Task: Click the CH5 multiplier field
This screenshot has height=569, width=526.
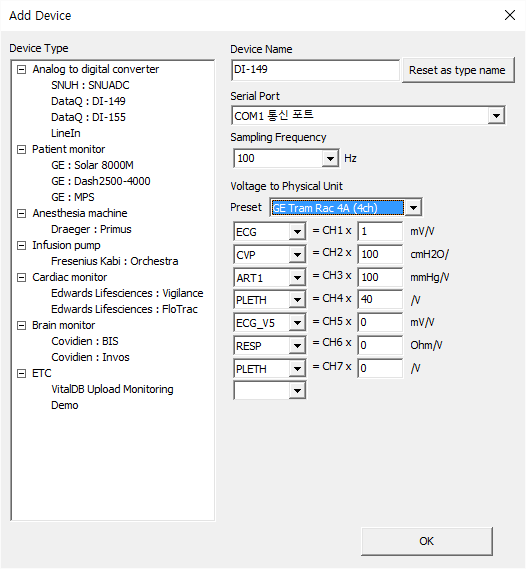Action: tap(380, 322)
